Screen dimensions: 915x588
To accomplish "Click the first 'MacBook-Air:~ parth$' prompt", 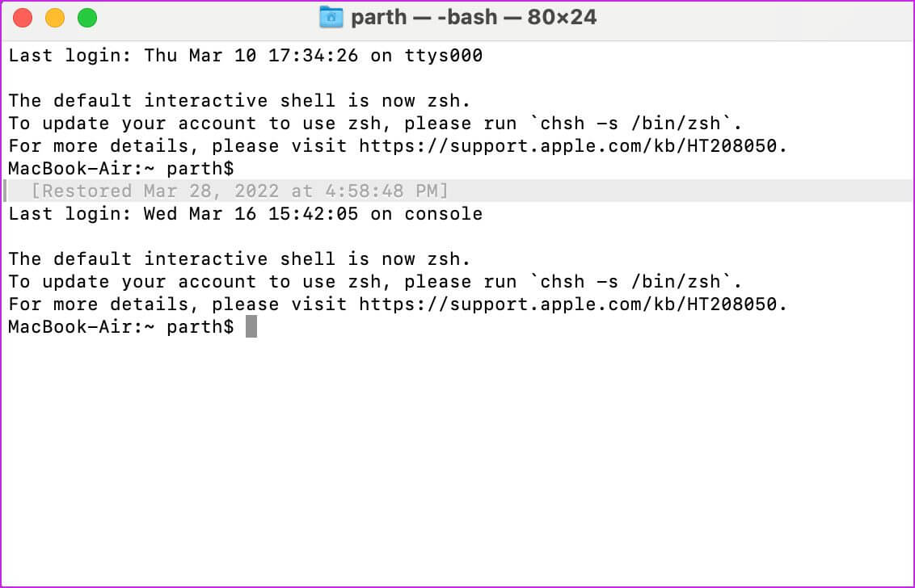I will click(121, 169).
